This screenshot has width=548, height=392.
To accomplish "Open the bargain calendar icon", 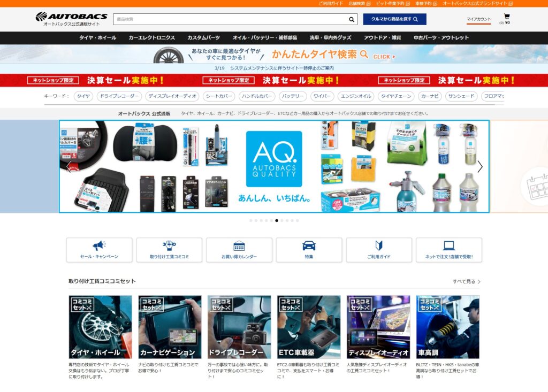I will [x=239, y=246].
